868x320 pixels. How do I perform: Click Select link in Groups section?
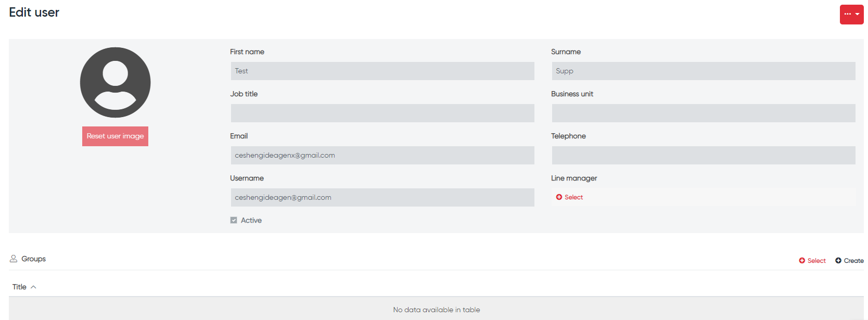click(812, 261)
